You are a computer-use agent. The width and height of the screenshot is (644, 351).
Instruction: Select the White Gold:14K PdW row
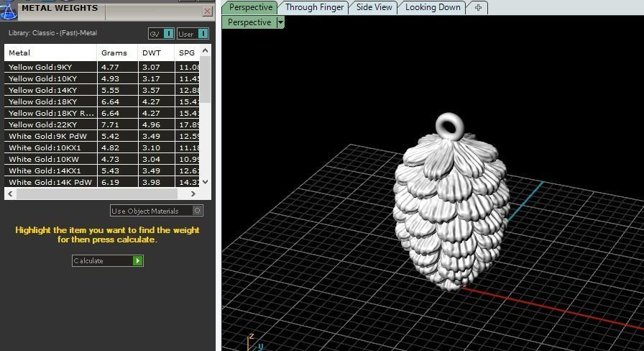coord(102,182)
